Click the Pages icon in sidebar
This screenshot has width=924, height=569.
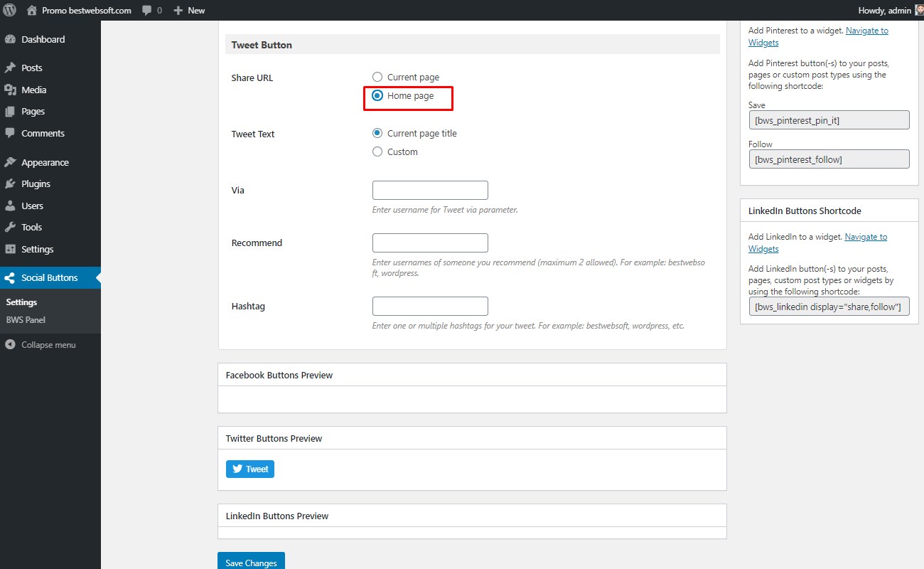(x=10, y=111)
